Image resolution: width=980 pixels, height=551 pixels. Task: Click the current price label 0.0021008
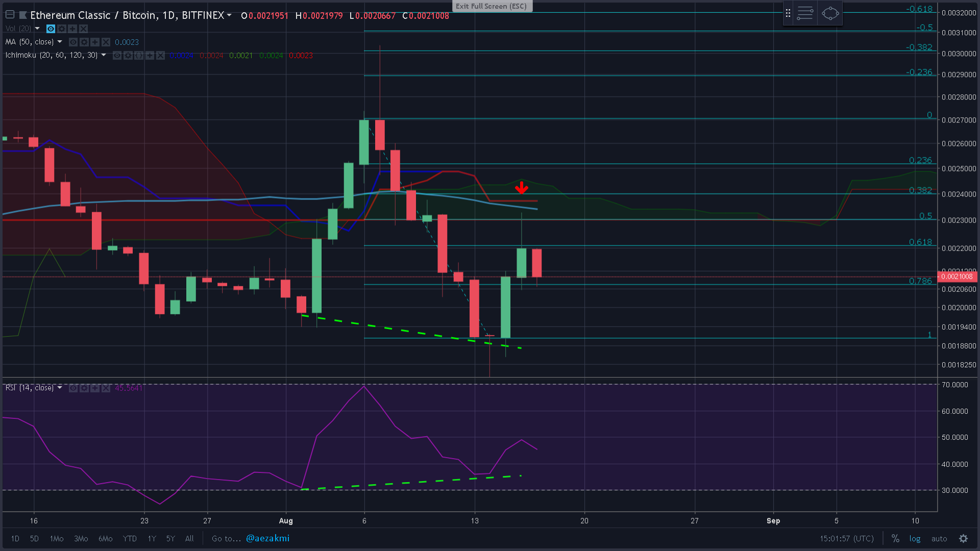pos(957,277)
